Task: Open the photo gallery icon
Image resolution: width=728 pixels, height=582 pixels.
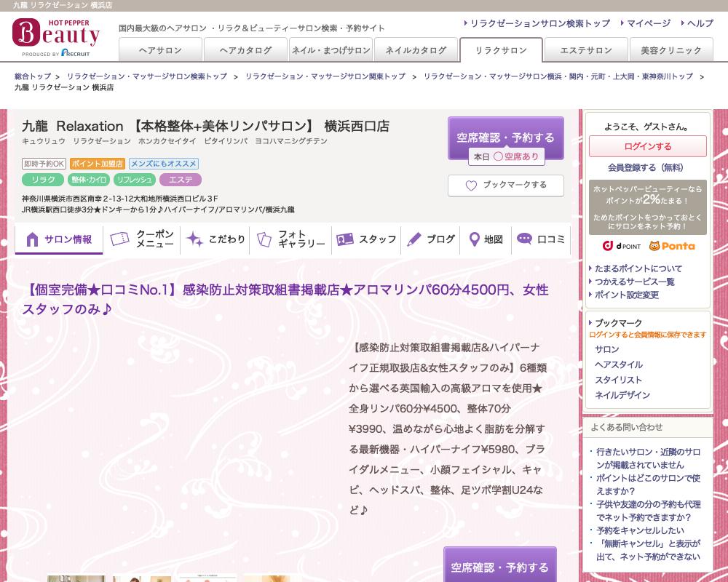Action: click(x=263, y=239)
